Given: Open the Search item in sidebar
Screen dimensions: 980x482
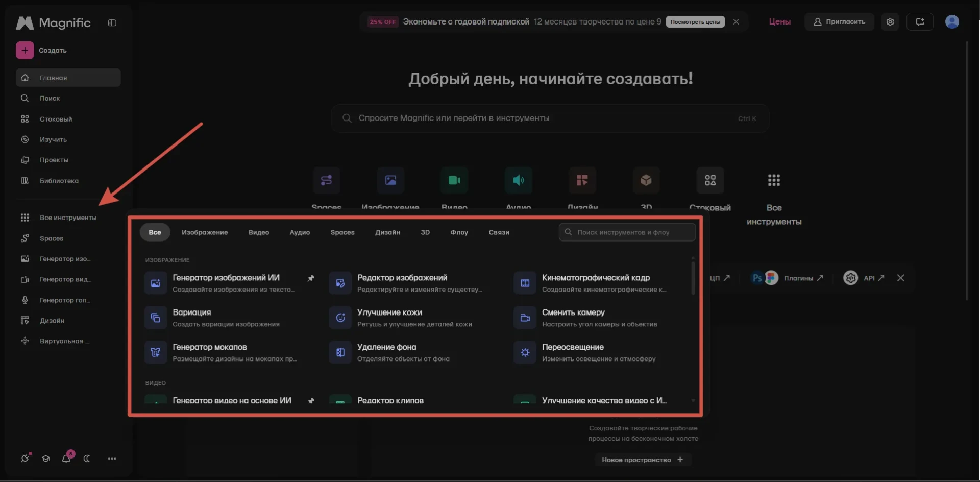Looking at the screenshot, I should click(68, 98).
